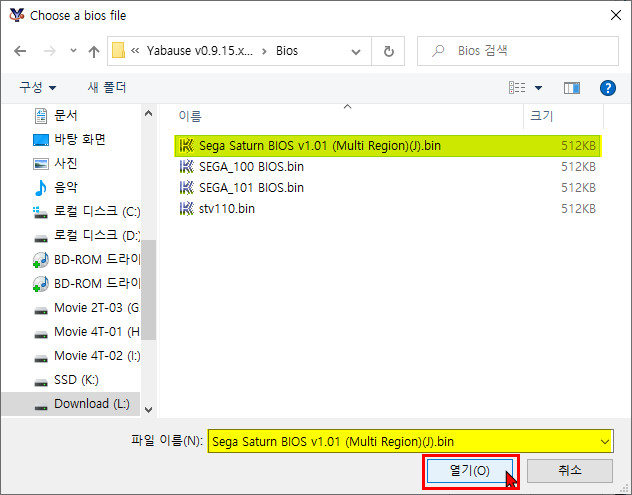Toggle the preview pane icon

click(572, 87)
